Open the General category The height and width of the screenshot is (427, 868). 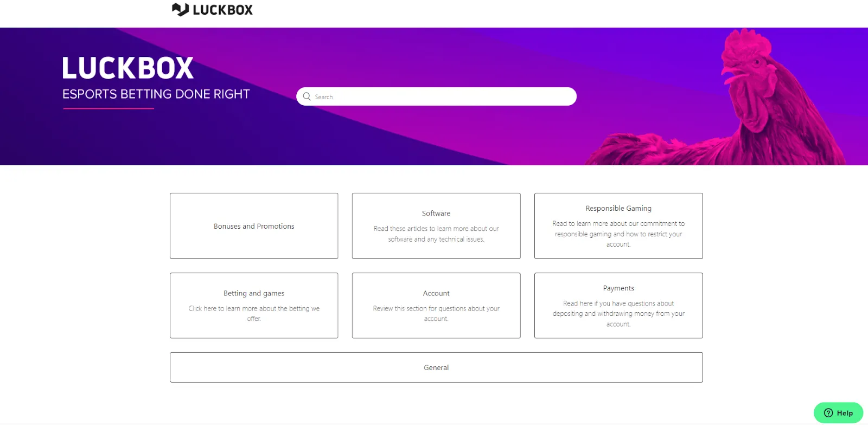pyautogui.click(x=436, y=367)
